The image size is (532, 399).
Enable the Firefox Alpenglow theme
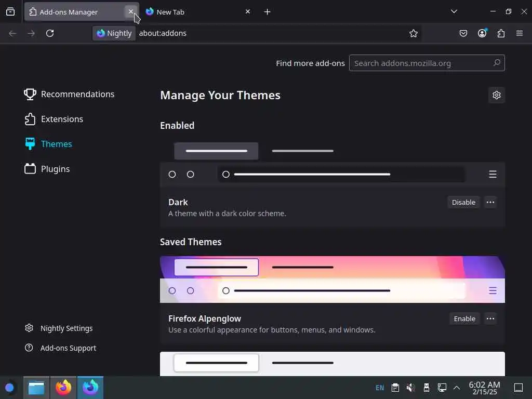[x=464, y=318]
